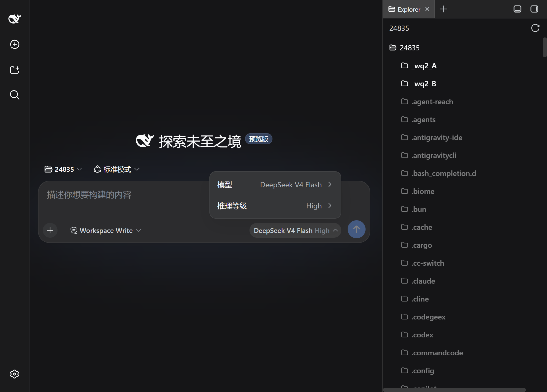Viewport: 547px width, 392px height.
Task: Click the explorer vertical scrollbar thumb
Action: (545, 47)
